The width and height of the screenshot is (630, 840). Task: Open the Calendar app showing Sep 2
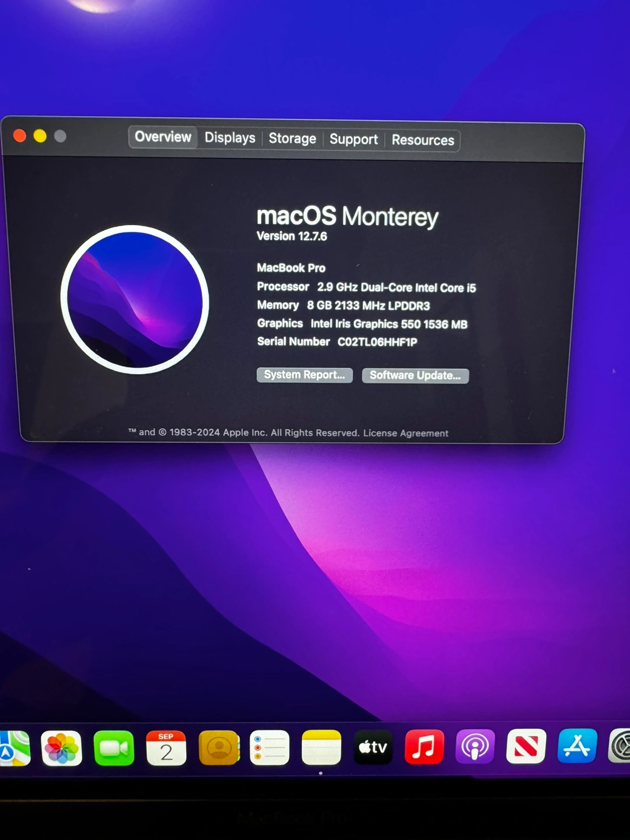(166, 748)
